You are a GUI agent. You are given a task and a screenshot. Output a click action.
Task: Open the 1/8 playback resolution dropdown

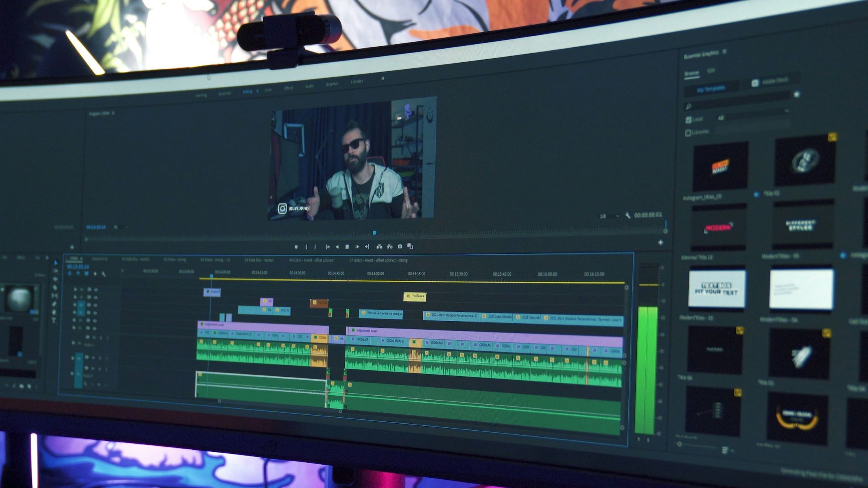[x=608, y=216]
